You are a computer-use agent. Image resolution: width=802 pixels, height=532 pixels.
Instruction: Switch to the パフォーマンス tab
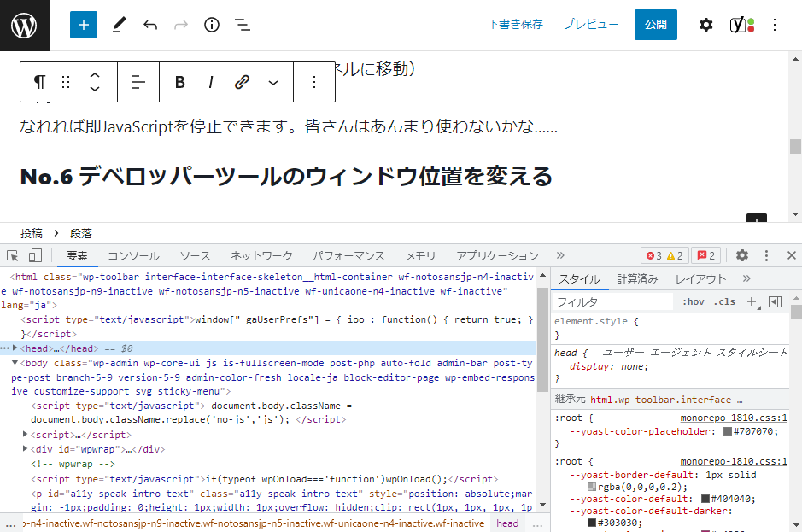(x=348, y=256)
